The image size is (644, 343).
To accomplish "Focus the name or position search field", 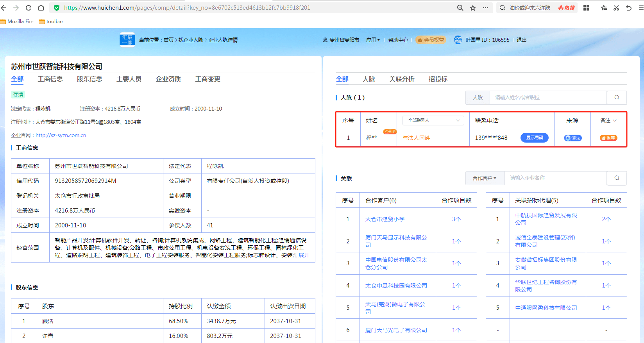I will [548, 98].
